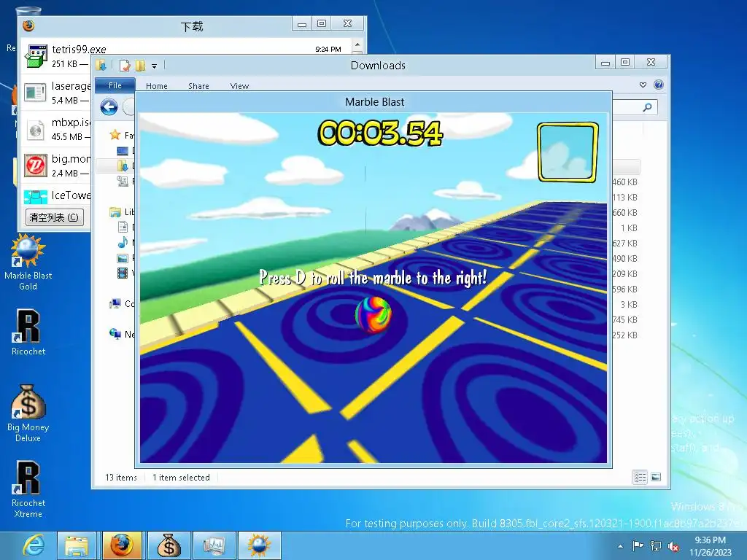Open the Home ribbon tab in Downloads
747x560 pixels.
tap(157, 86)
